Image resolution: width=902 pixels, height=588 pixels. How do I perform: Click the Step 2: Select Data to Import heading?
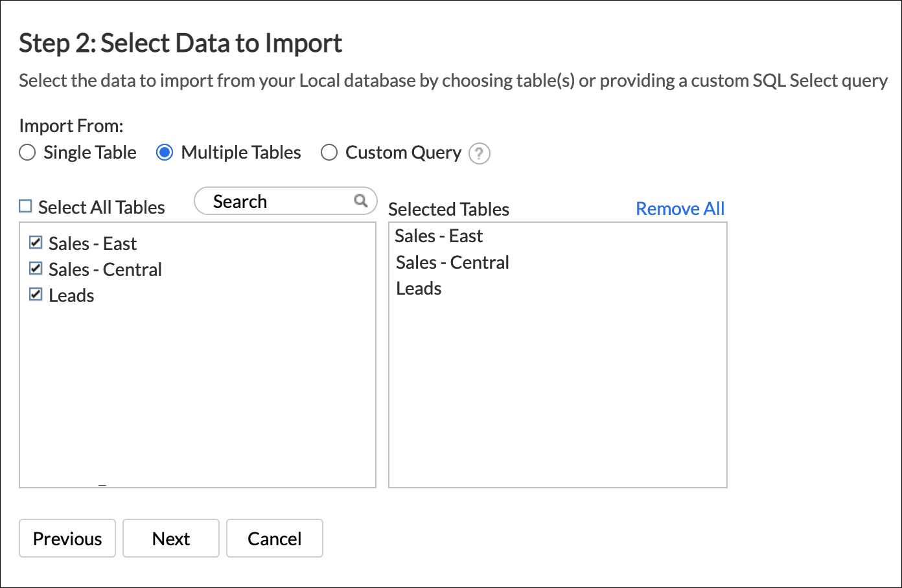tap(180, 43)
